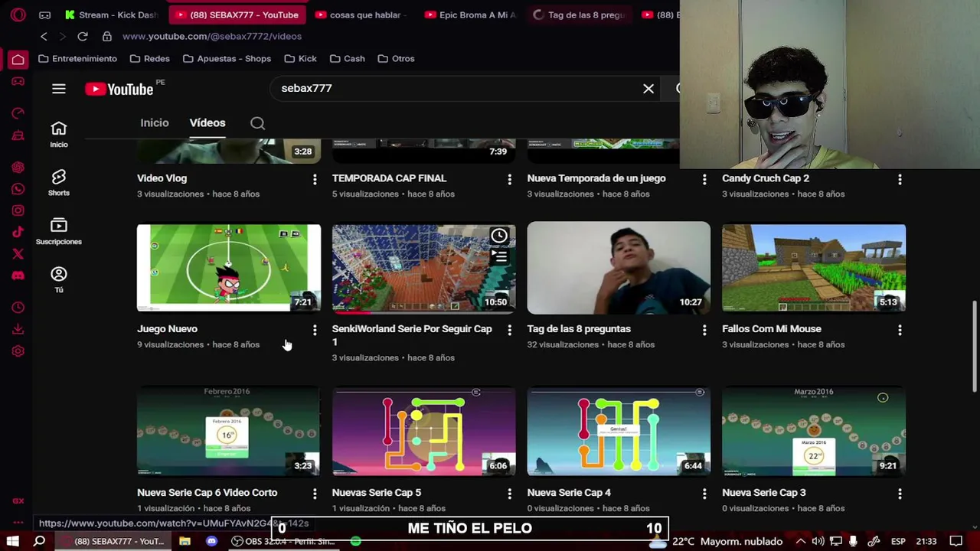Click the address bar URL
Image resolution: width=980 pixels, height=551 pixels.
(x=212, y=36)
